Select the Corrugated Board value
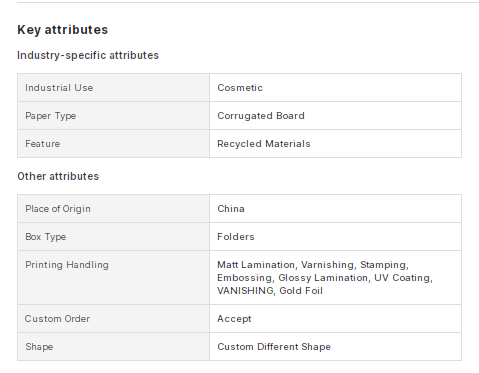The image size is (479, 373). (261, 116)
